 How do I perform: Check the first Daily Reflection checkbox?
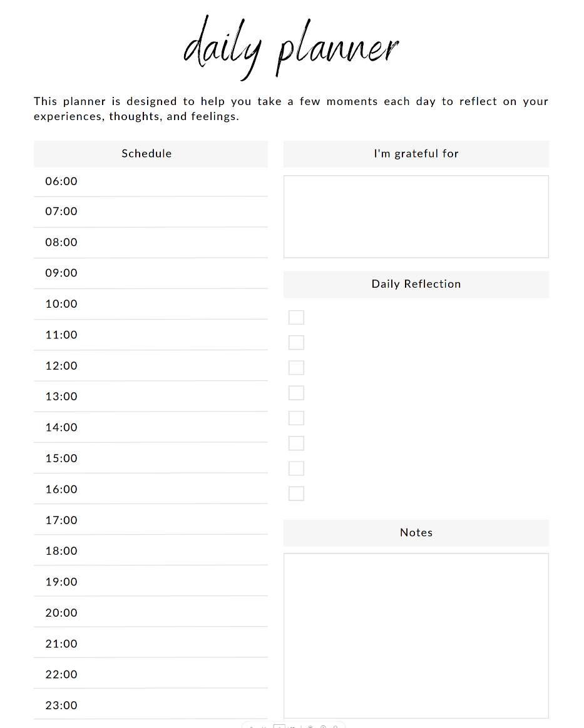click(x=296, y=318)
